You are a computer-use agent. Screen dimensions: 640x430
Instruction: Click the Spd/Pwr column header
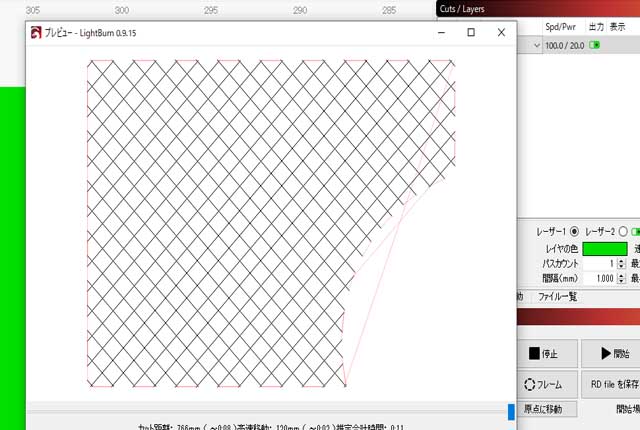(560, 27)
